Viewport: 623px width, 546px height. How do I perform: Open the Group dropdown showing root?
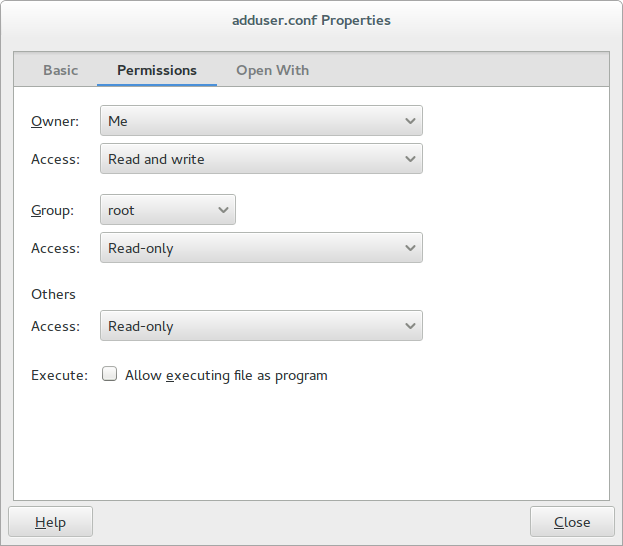[x=168, y=209]
